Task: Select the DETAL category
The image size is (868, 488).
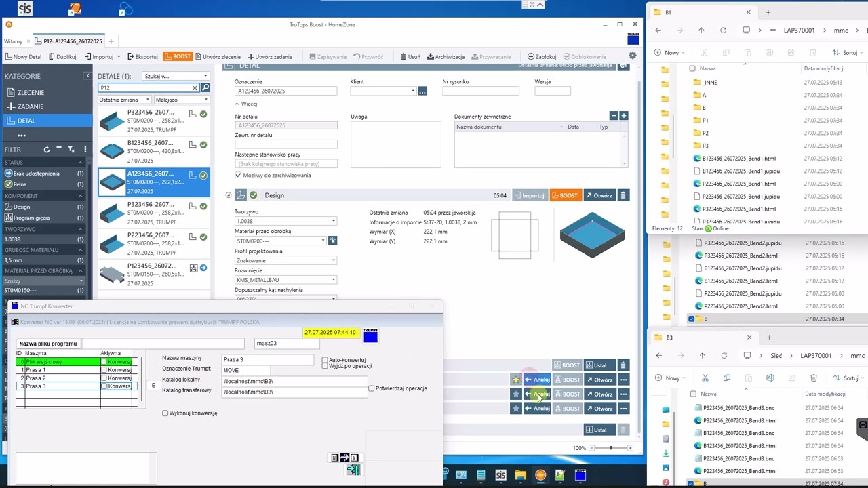Action: tap(46, 121)
